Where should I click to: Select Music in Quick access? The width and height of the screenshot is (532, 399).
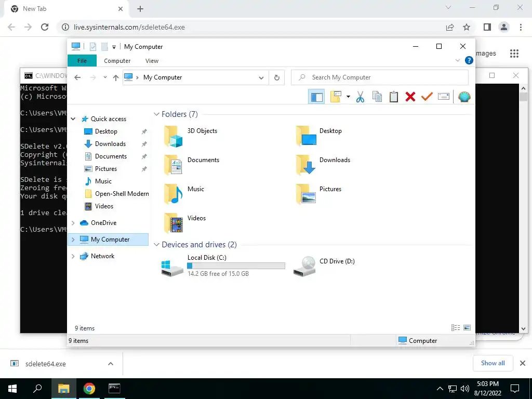103,181
